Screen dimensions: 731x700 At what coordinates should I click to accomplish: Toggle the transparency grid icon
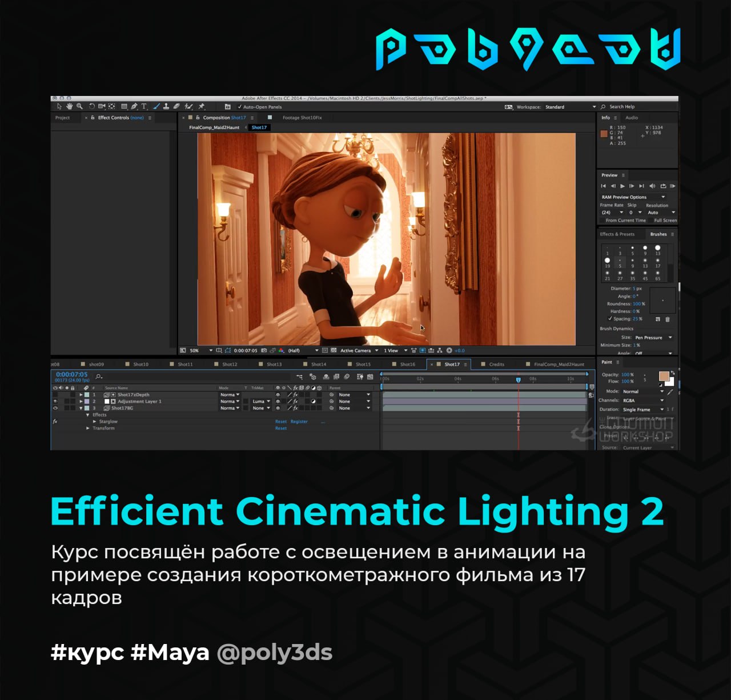[334, 350]
